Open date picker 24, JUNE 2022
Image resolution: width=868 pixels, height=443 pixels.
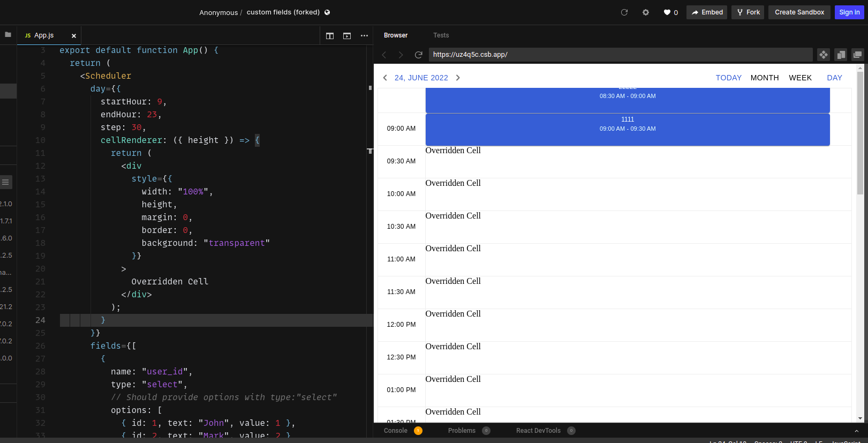pyautogui.click(x=421, y=78)
